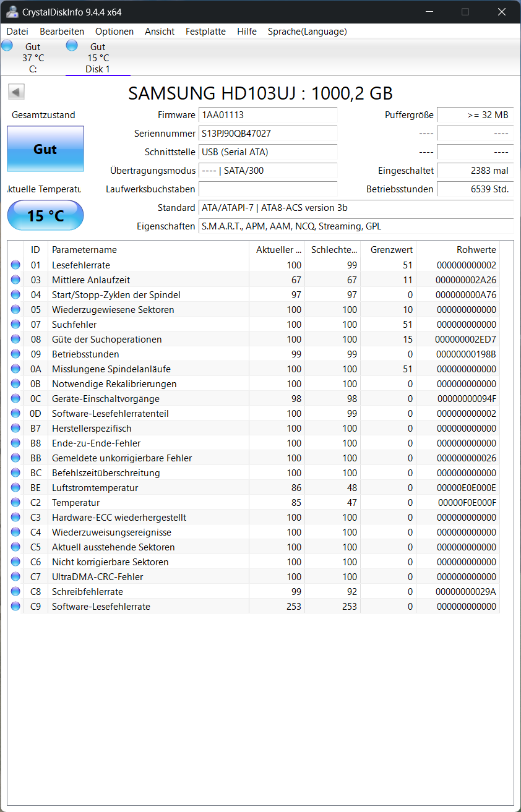Click the Übertragungsmodus field SATA/300
The width and height of the screenshot is (521, 812).
(x=268, y=171)
